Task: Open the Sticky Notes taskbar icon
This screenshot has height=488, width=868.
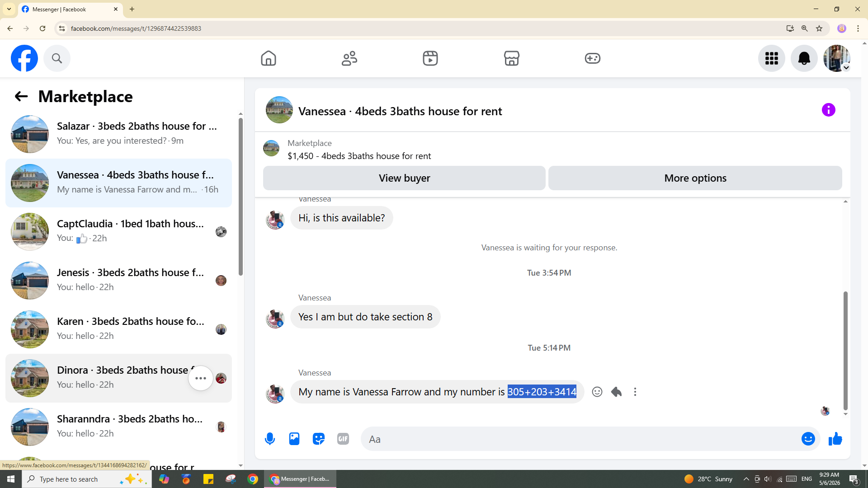Action: 208,479
